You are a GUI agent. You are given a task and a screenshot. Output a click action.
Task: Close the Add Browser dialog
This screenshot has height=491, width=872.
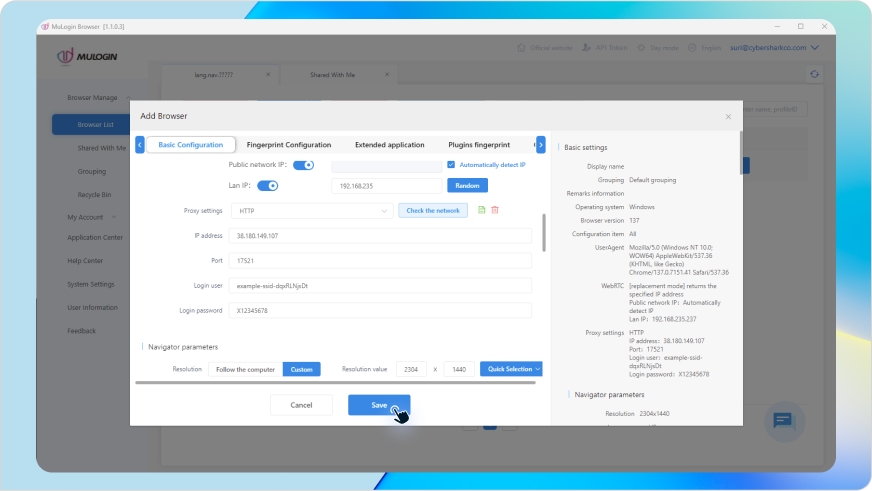pos(728,116)
